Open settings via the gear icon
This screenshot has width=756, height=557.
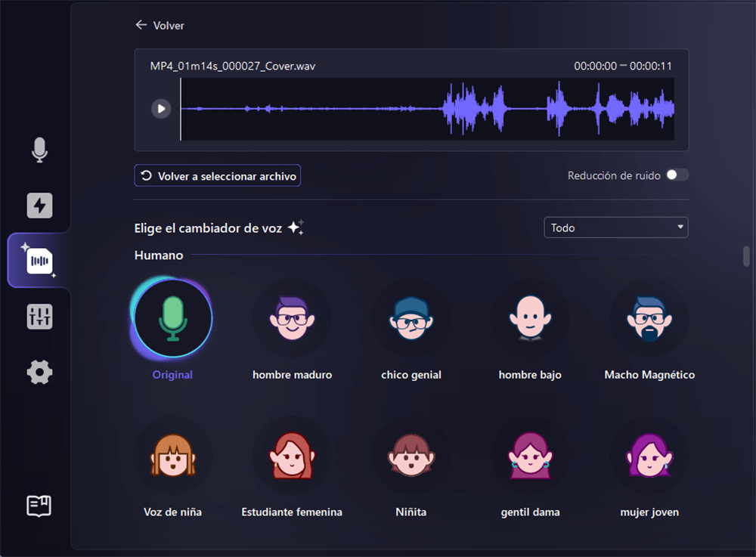pos(39,372)
